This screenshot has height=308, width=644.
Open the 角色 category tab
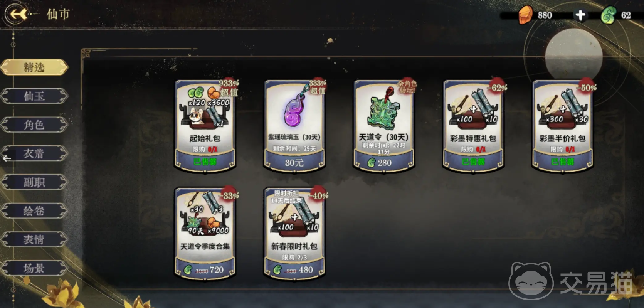coord(34,125)
